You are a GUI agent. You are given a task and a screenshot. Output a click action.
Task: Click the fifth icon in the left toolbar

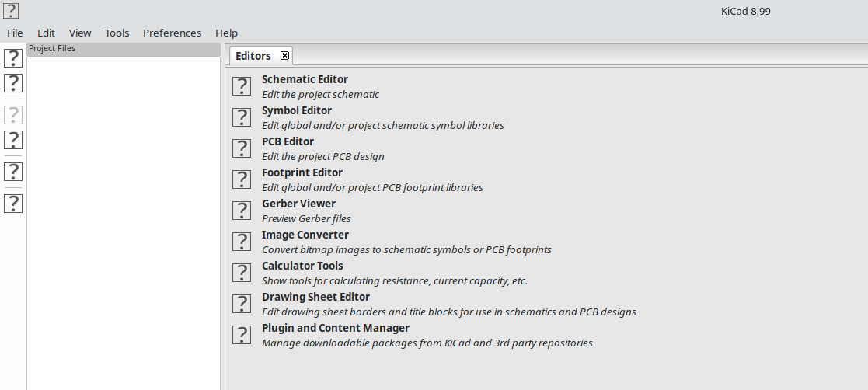(x=13, y=172)
